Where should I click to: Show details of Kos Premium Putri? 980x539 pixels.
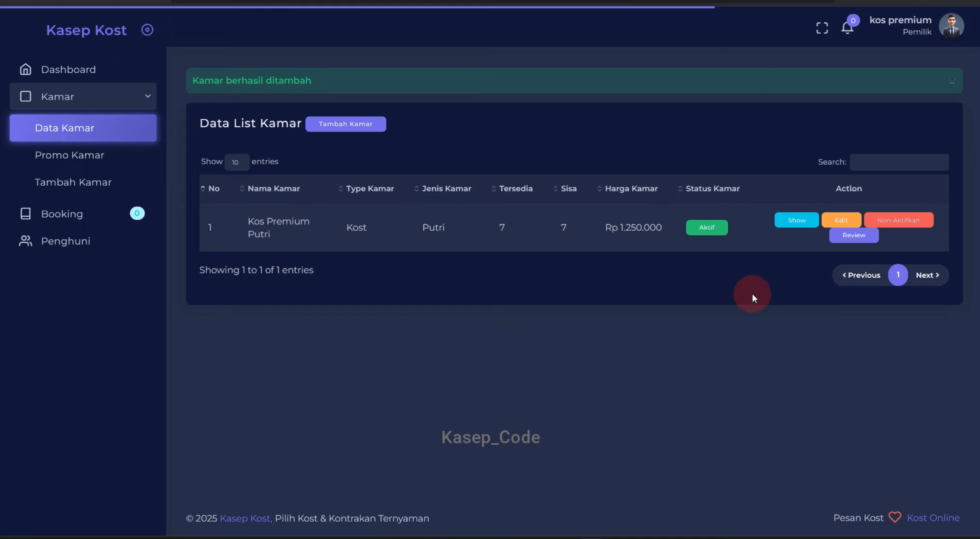point(796,220)
